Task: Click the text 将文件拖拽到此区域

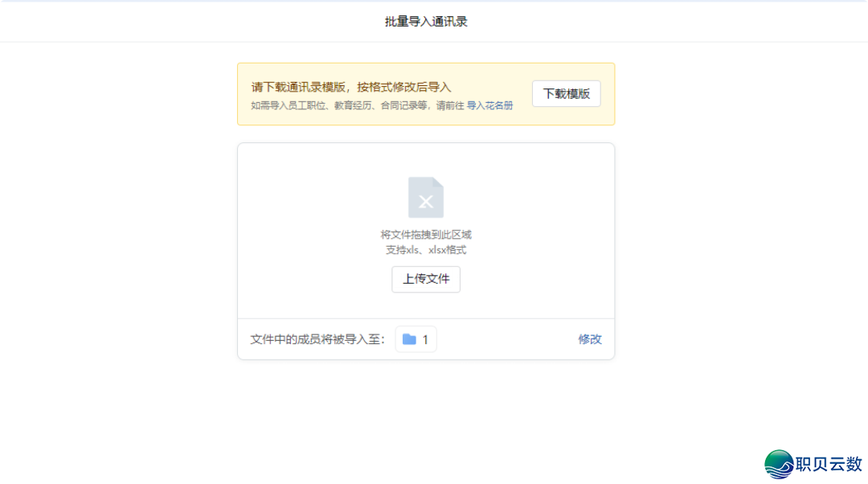Action: point(426,235)
